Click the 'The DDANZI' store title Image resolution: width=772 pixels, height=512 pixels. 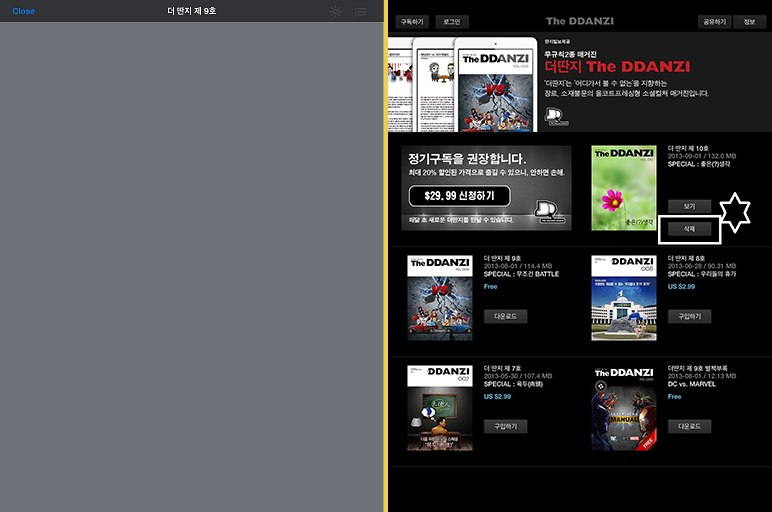pyautogui.click(x=579, y=21)
